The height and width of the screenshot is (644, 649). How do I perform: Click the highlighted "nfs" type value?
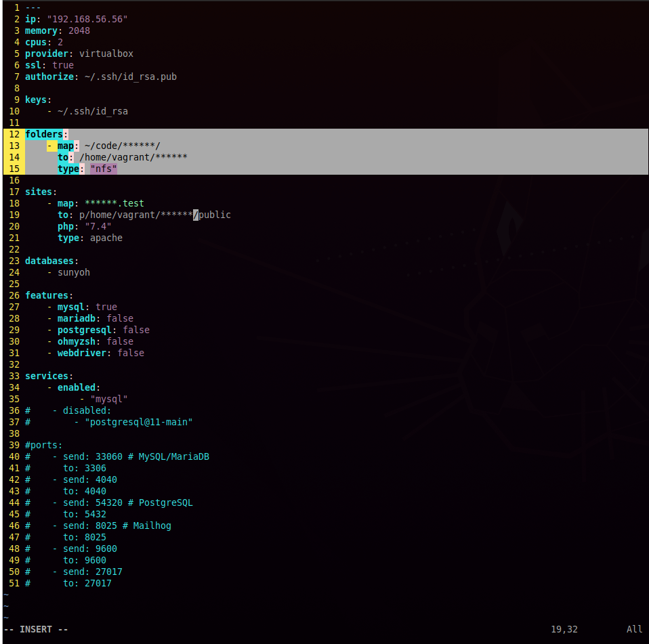[104, 169]
